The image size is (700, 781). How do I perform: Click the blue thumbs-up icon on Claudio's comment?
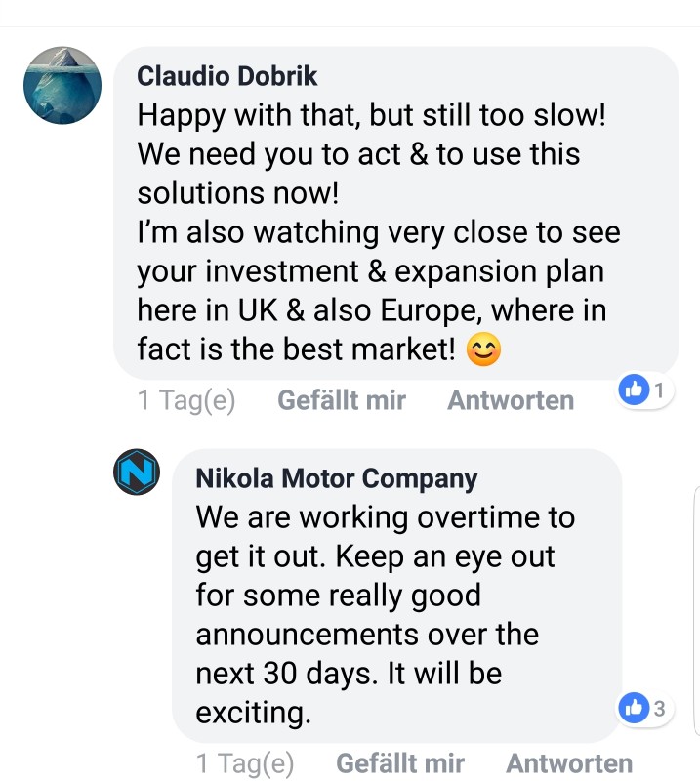[x=635, y=390]
